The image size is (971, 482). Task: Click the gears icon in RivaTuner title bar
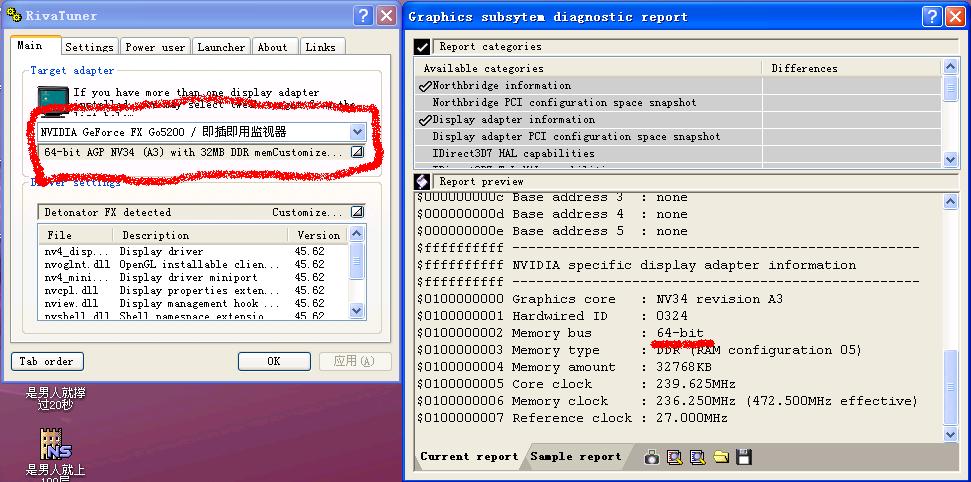click(x=14, y=15)
